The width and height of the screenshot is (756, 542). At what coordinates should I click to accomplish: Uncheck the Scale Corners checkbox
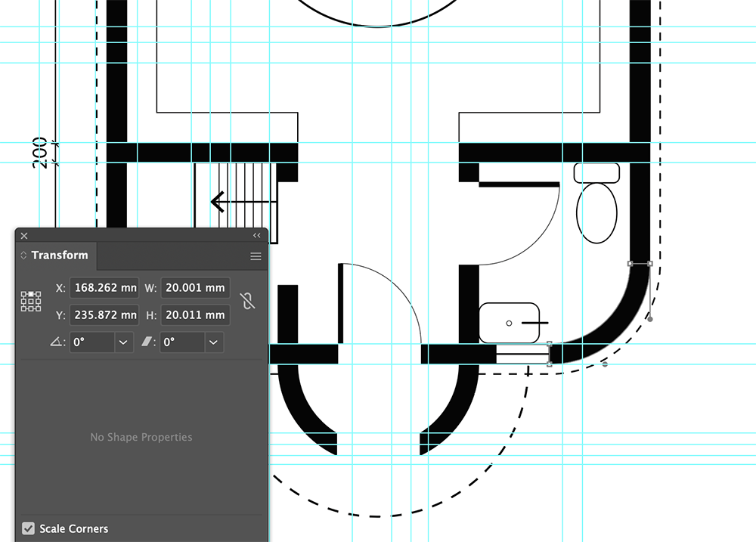[x=29, y=528]
